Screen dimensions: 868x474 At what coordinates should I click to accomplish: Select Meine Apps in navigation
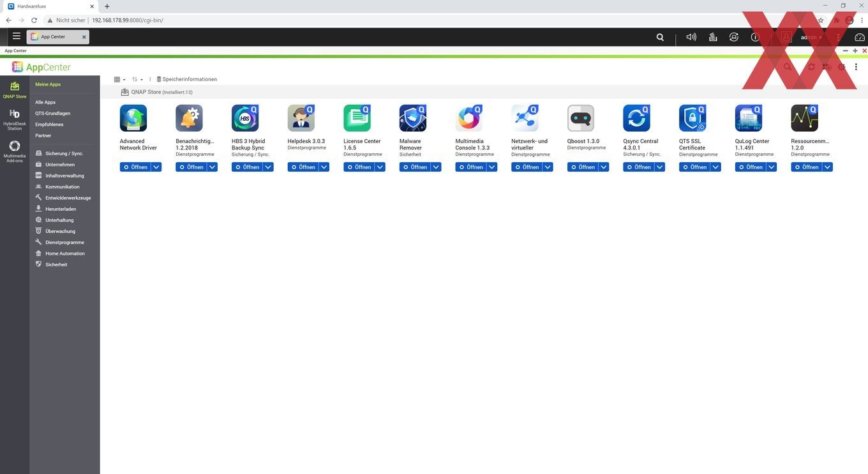point(48,84)
